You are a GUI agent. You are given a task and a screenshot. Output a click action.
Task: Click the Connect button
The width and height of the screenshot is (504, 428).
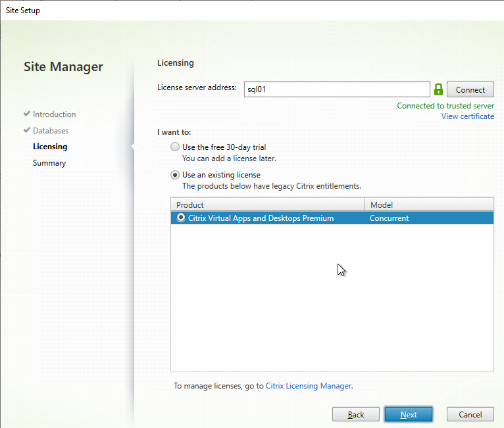coord(470,89)
